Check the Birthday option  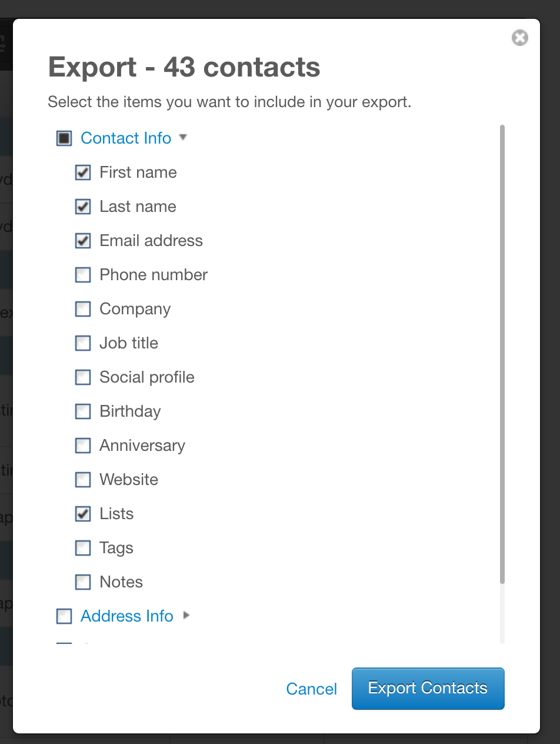[x=83, y=411]
